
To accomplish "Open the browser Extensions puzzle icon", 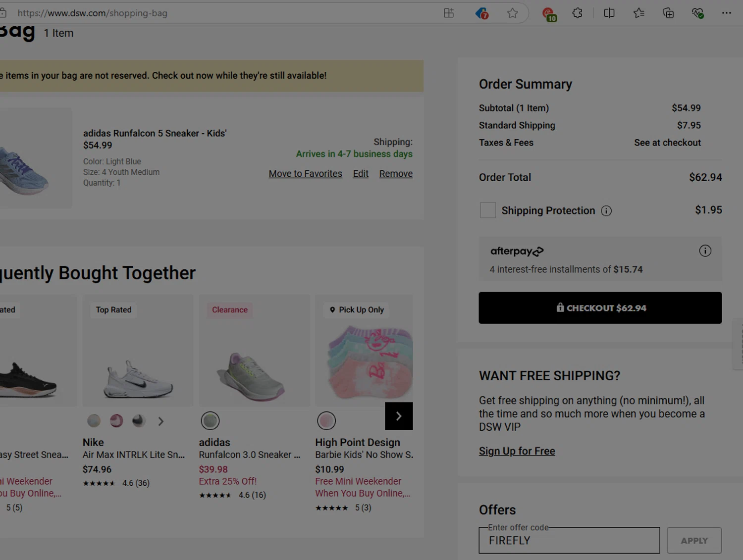I will (x=578, y=13).
